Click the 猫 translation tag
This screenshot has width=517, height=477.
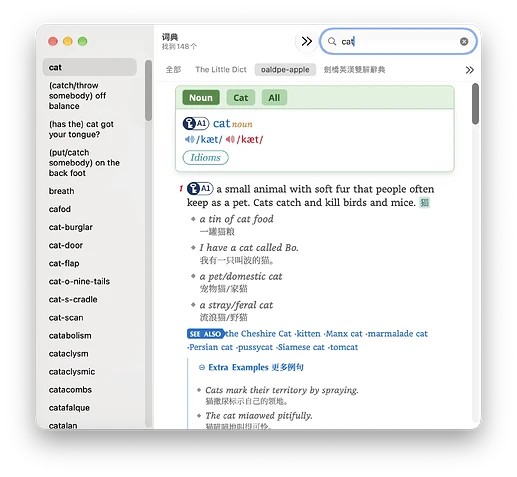424,203
